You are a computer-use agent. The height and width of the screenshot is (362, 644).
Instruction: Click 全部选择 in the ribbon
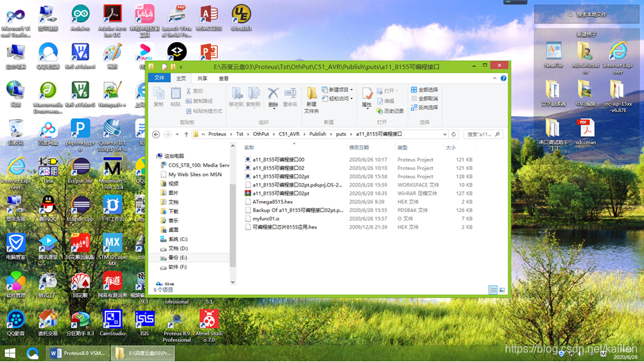(424, 89)
